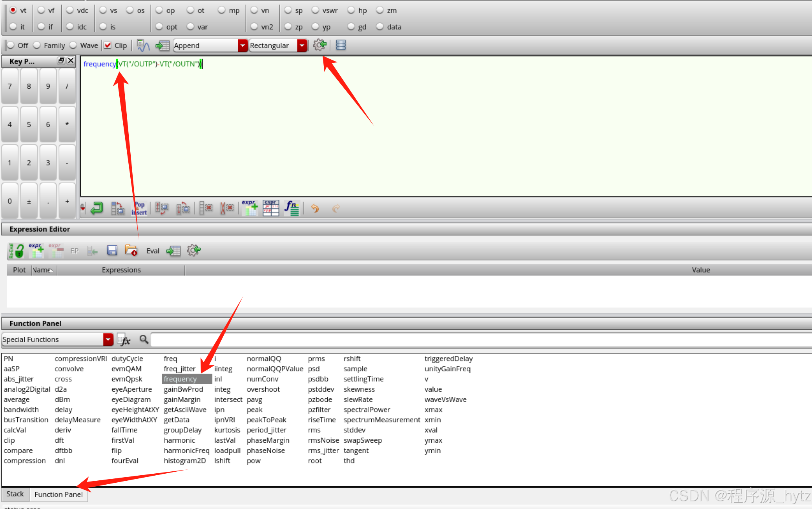
Task: Expand the Rectangular plot type dropdown
Action: tap(302, 46)
